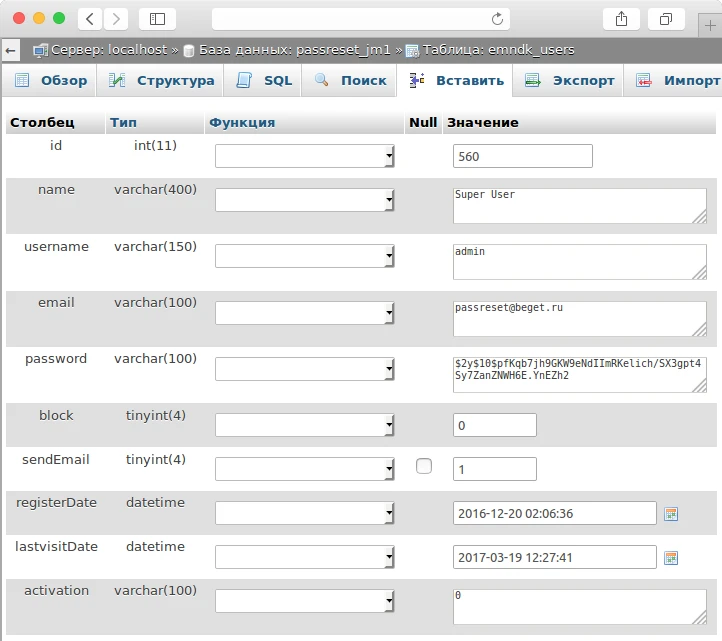
Task: Open the browser share icon
Action: tap(621, 18)
